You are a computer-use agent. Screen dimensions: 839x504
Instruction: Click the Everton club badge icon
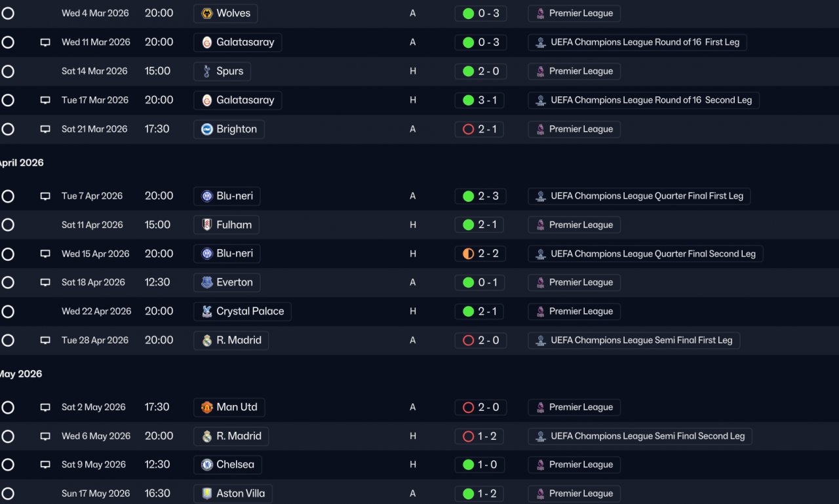pos(207,282)
